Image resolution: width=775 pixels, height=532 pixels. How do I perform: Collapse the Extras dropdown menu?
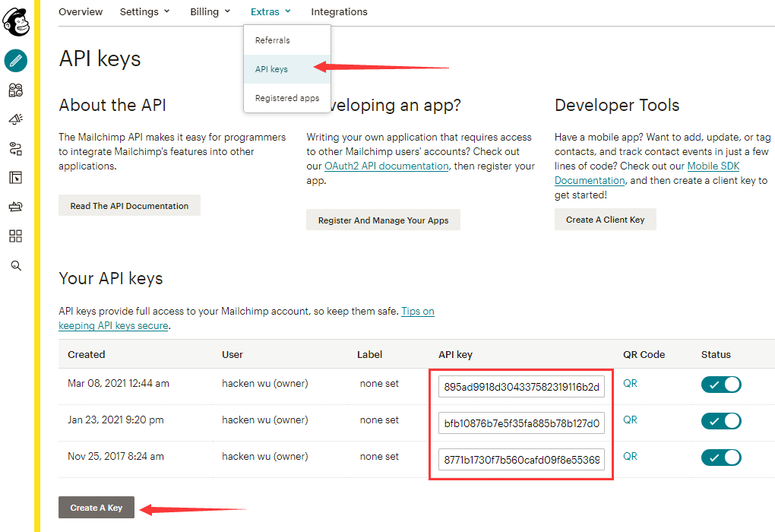tap(270, 12)
